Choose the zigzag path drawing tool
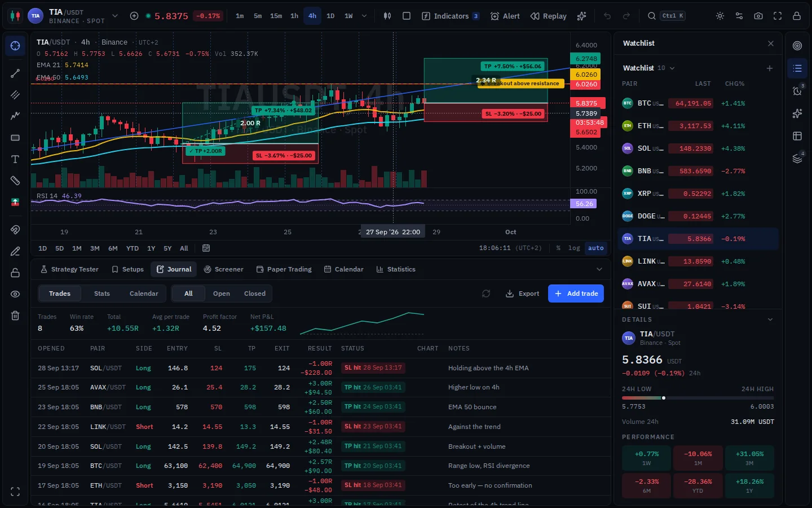812x508 pixels. tap(15, 116)
